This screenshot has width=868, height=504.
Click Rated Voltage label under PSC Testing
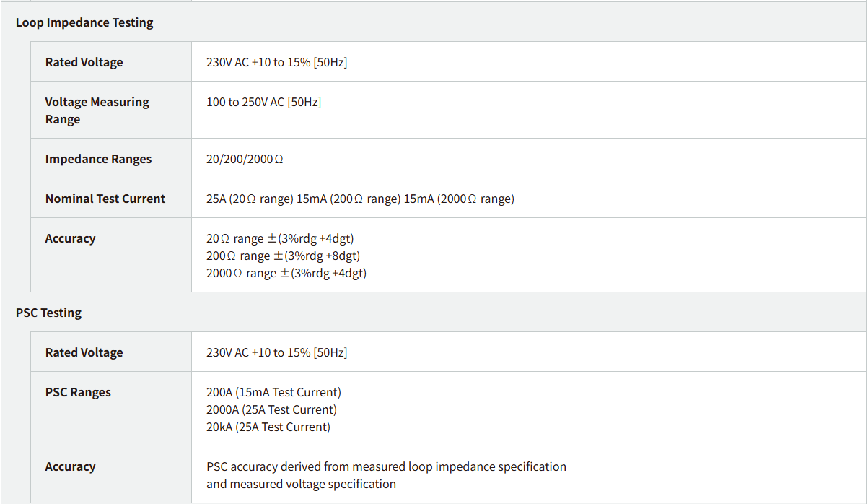pyautogui.click(x=84, y=352)
